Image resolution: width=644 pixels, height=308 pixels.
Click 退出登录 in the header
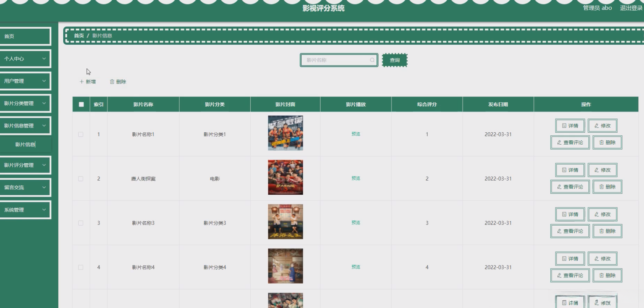[631, 8]
